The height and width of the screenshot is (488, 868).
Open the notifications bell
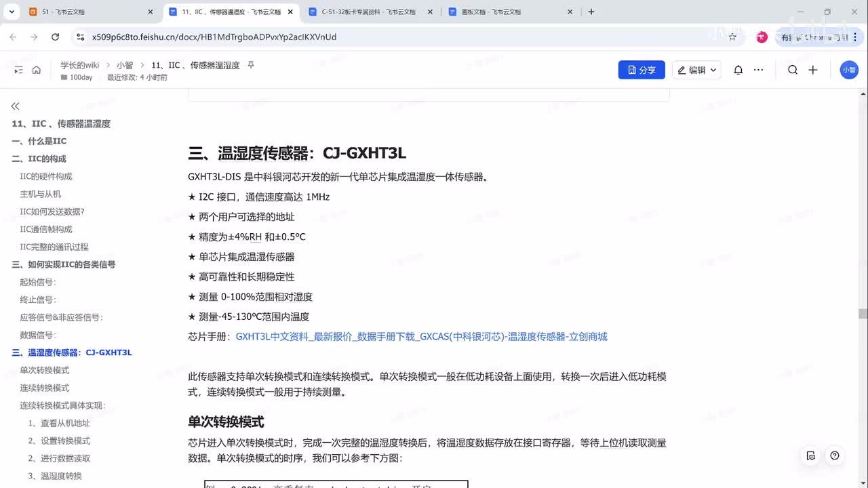(738, 70)
